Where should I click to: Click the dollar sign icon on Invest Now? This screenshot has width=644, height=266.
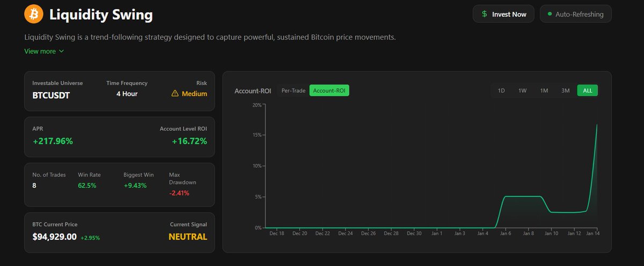(x=485, y=14)
